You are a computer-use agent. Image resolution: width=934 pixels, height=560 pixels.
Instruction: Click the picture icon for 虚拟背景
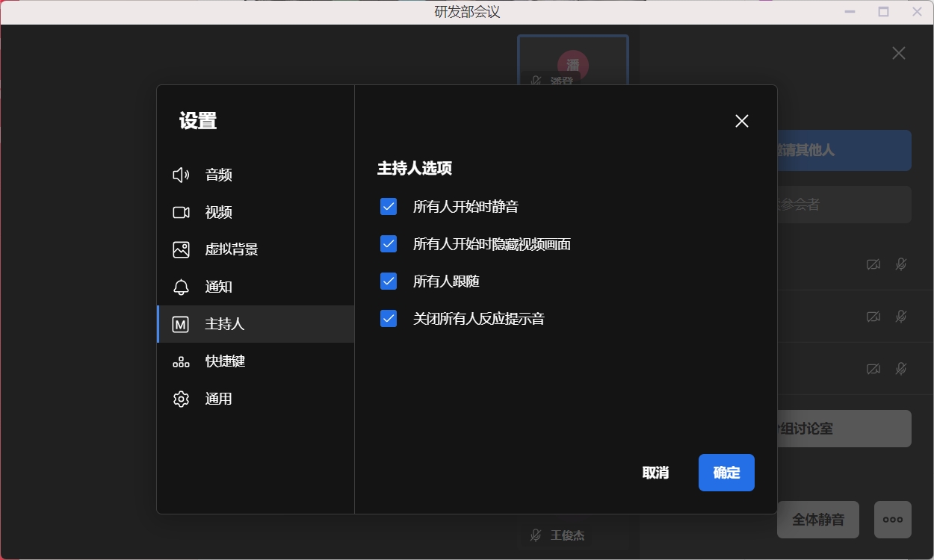[x=181, y=249]
